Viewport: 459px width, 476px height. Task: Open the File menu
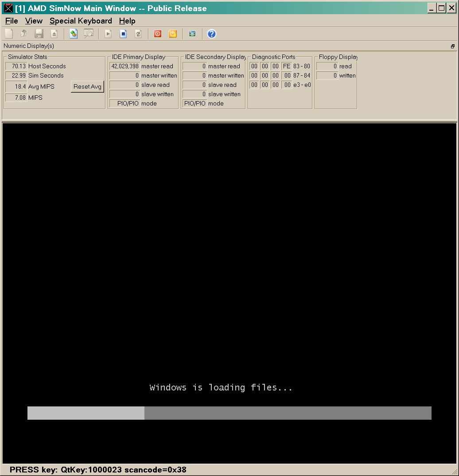(12, 21)
